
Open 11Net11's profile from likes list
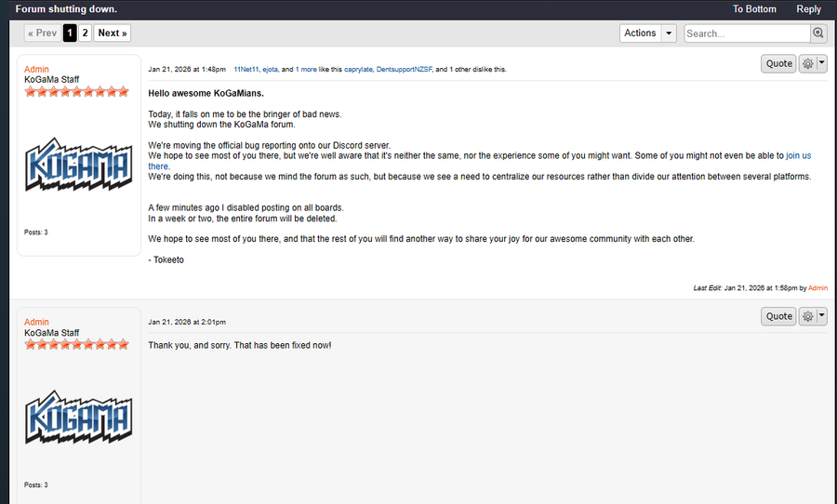246,69
